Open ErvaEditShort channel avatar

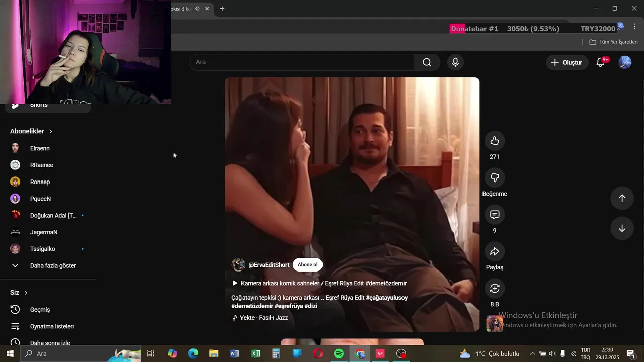[238, 265]
